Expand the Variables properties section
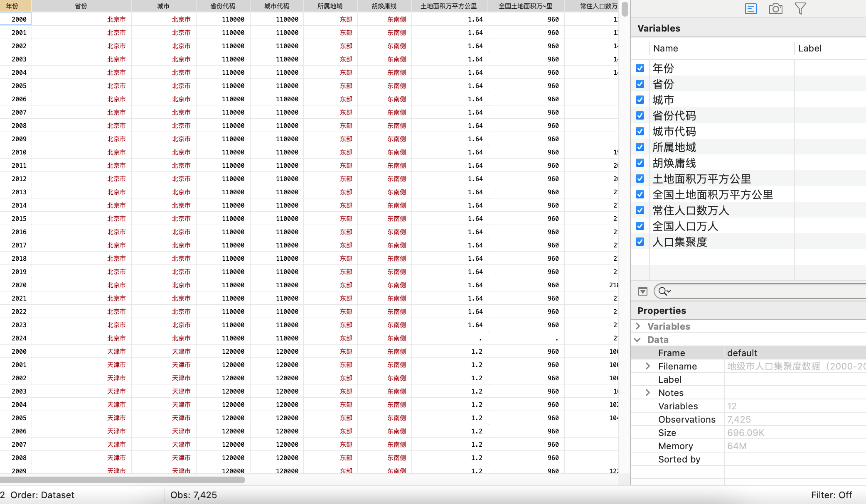This screenshot has height=504, width=866. (x=638, y=326)
